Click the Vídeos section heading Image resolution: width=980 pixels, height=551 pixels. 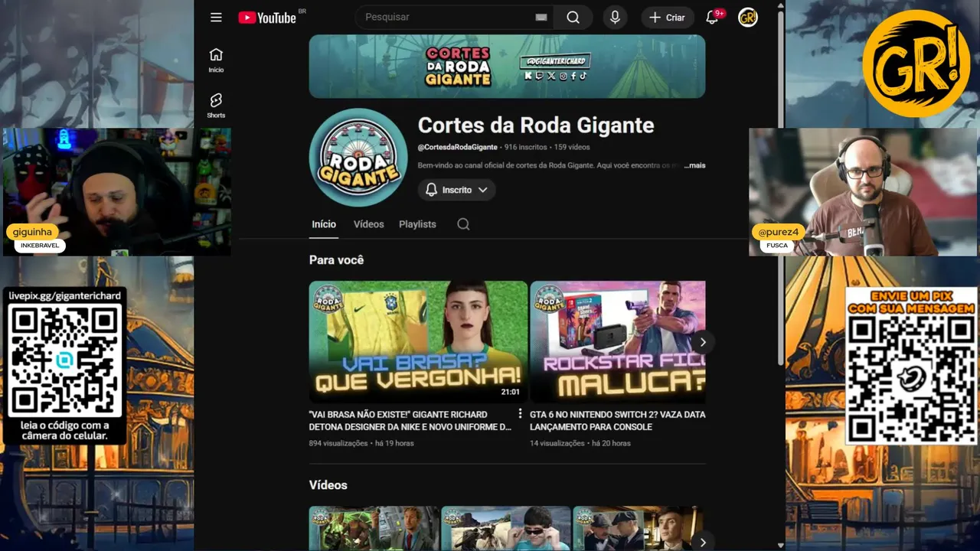point(328,485)
